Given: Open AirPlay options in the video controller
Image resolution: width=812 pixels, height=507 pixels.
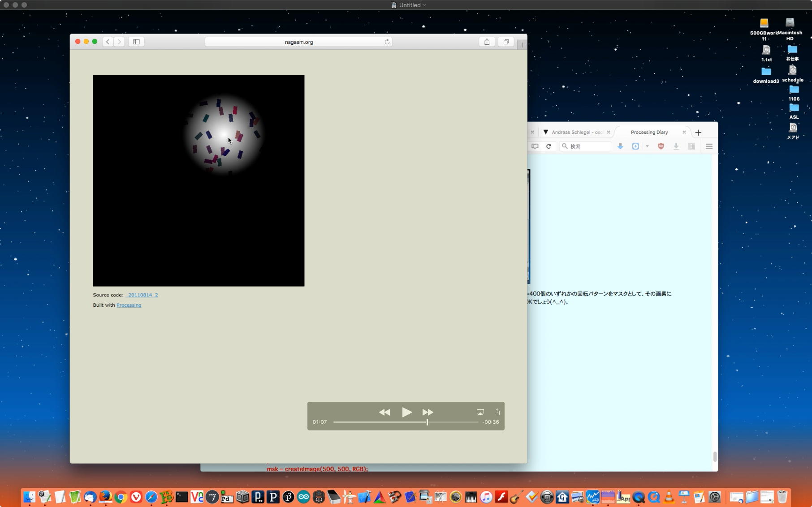Looking at the screenshot, I should pyautogui.click(x=480, y=412).
